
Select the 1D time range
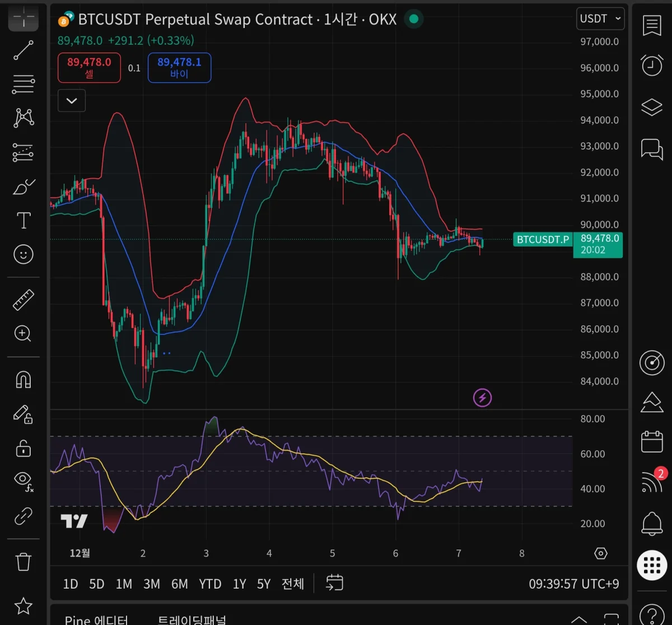71,584
